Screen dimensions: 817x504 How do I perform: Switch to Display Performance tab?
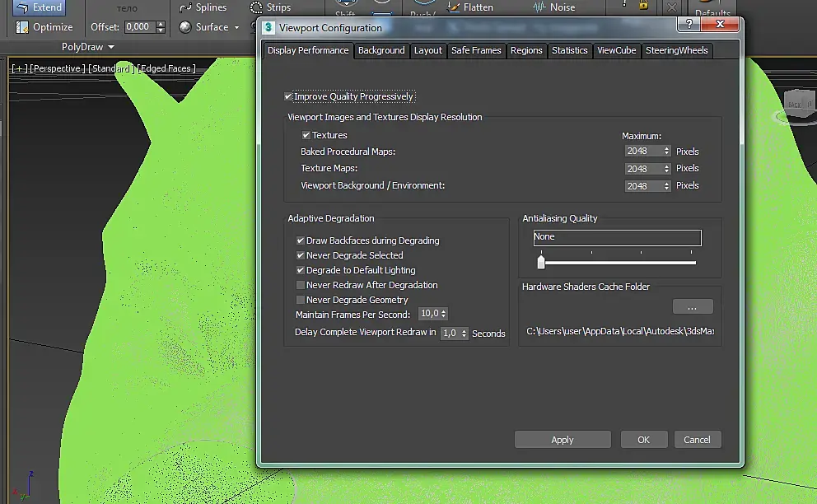308,50
